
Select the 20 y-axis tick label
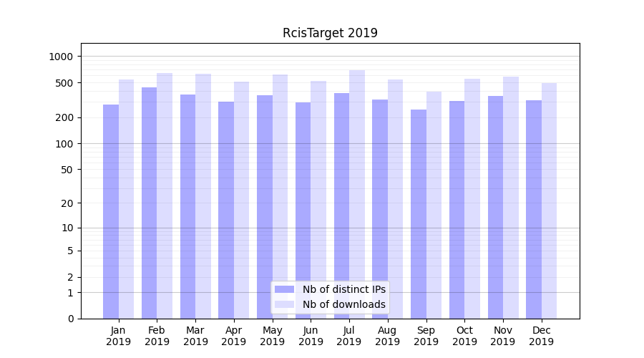[68, 203]
